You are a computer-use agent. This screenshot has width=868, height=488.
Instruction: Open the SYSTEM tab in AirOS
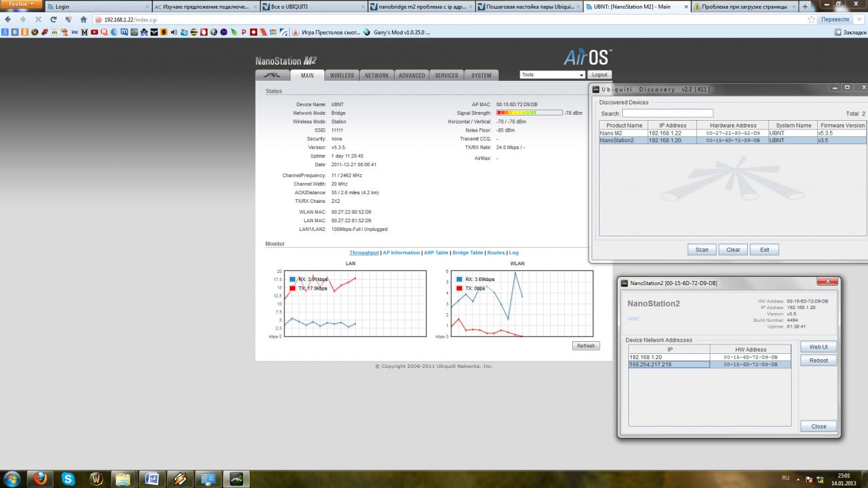[481, 75]
